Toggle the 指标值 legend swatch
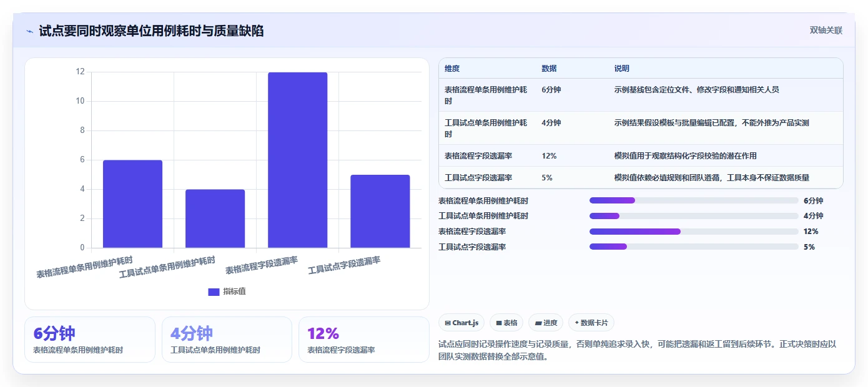 214,291
